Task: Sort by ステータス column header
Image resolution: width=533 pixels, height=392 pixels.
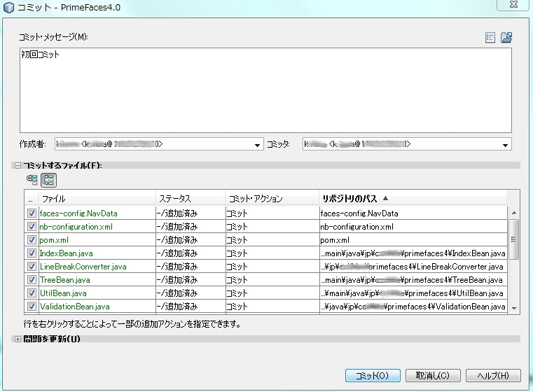Action: pyautogui.click(x=191, y=198)
